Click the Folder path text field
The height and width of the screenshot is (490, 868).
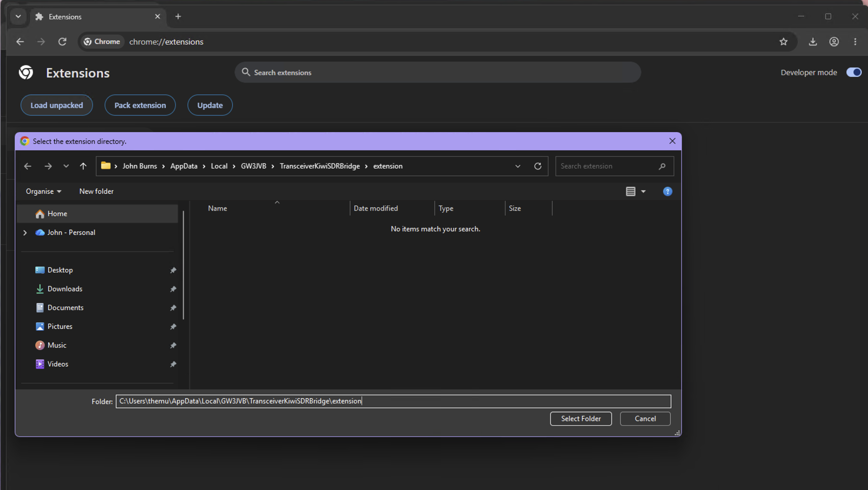393,401
